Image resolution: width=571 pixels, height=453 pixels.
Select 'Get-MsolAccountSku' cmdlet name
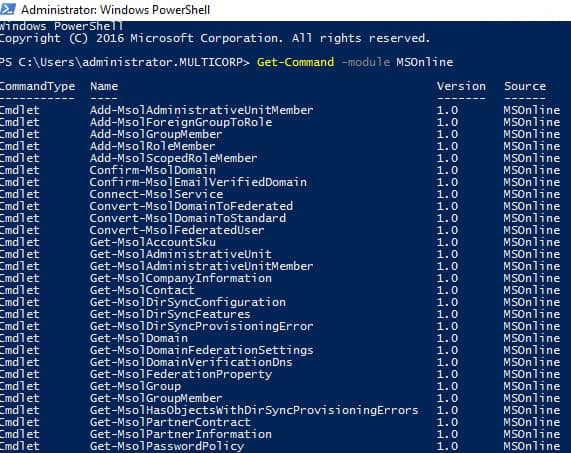coord(153,243)
